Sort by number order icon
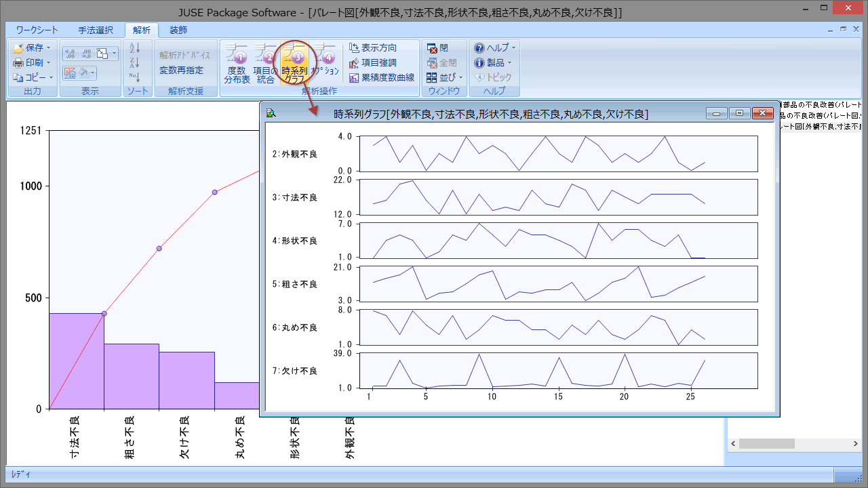Screen dimensions: 868x488 tap(134, 77)
